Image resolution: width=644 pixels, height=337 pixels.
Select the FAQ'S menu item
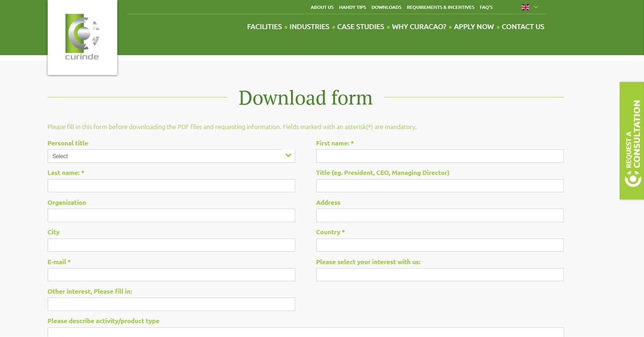486,7
